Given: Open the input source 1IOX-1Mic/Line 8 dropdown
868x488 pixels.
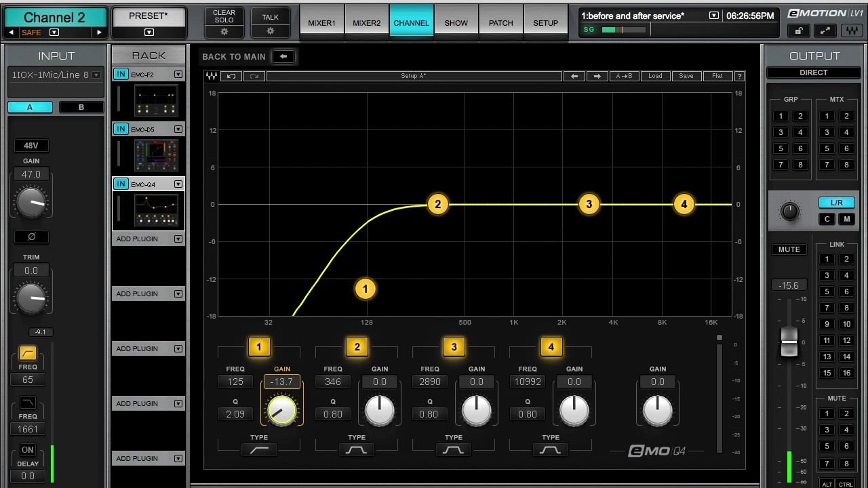Looking at the screenshot, I should [x=97, y=75].
